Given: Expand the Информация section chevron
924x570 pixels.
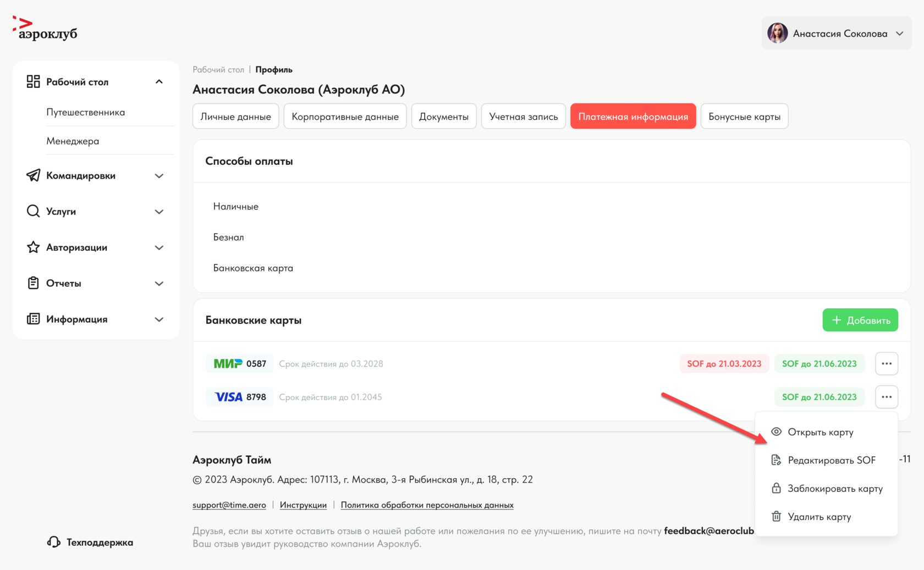Looking at the screenshot, I should coord(159,319).
